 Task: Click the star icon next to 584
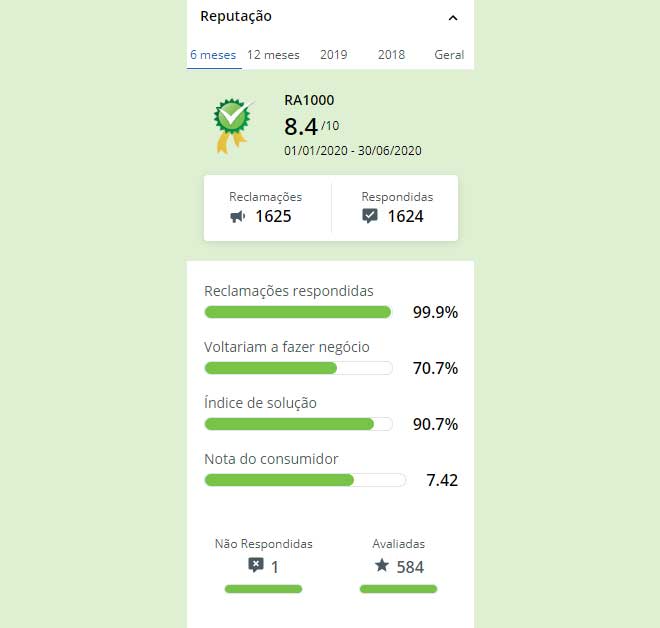[382, 565]
